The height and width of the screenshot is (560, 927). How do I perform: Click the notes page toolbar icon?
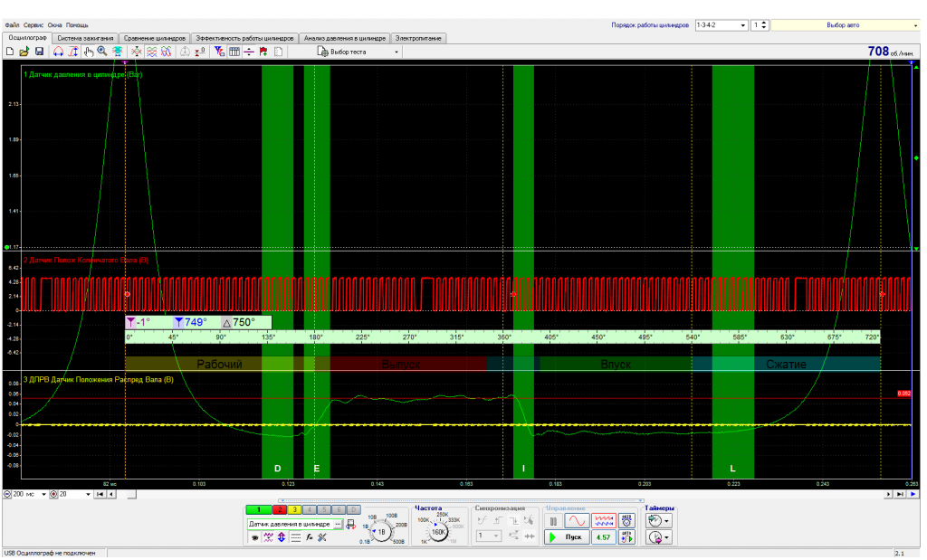coord(278,52)
